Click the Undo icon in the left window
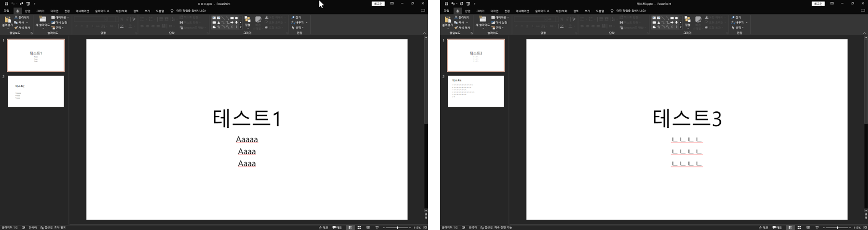 coord(13,3)
